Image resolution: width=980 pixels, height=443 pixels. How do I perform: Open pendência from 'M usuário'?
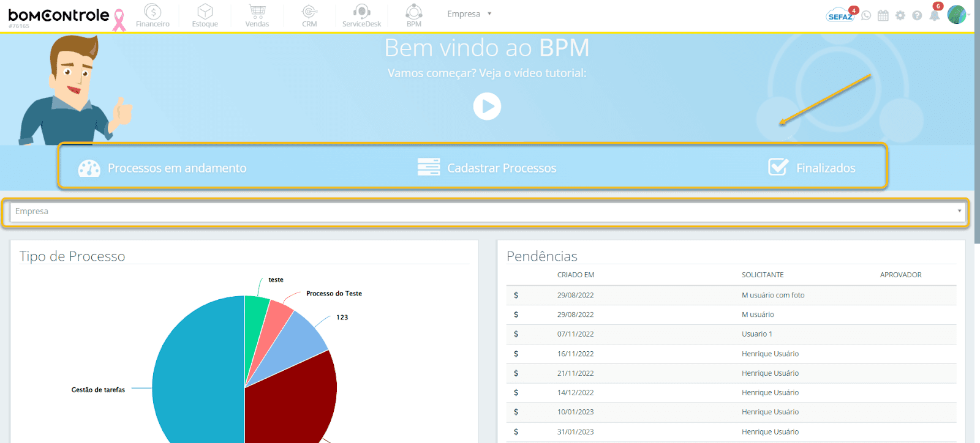(758, 315)
